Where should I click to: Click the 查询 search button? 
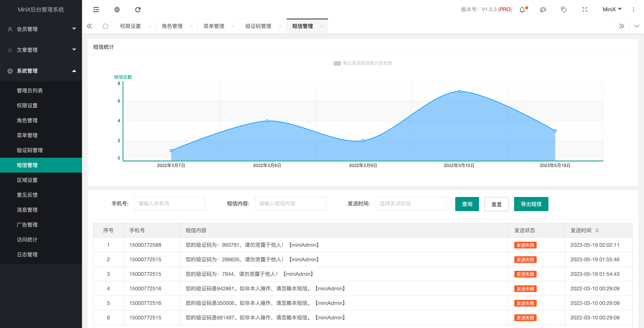467,204
